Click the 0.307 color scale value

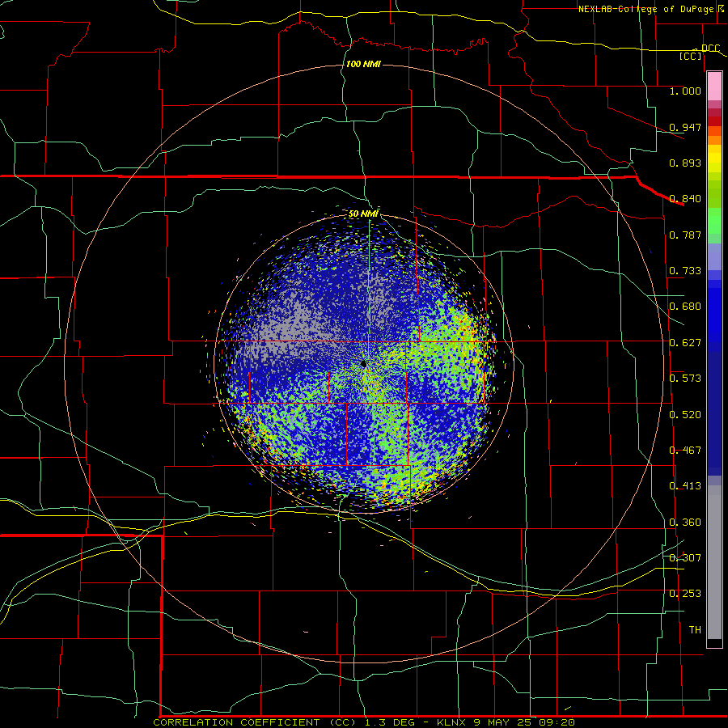click(x=685, y=557)
